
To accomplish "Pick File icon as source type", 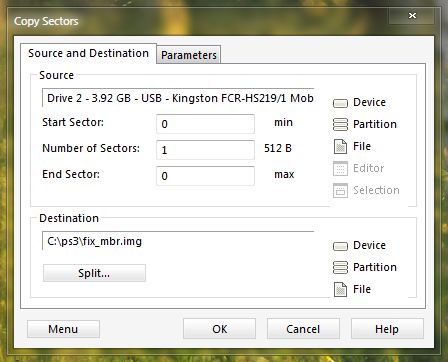I will (340, 146).
